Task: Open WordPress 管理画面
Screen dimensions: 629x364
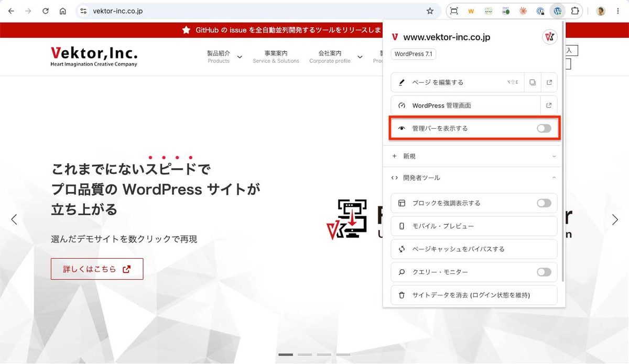Action: [x=465, y=105]
